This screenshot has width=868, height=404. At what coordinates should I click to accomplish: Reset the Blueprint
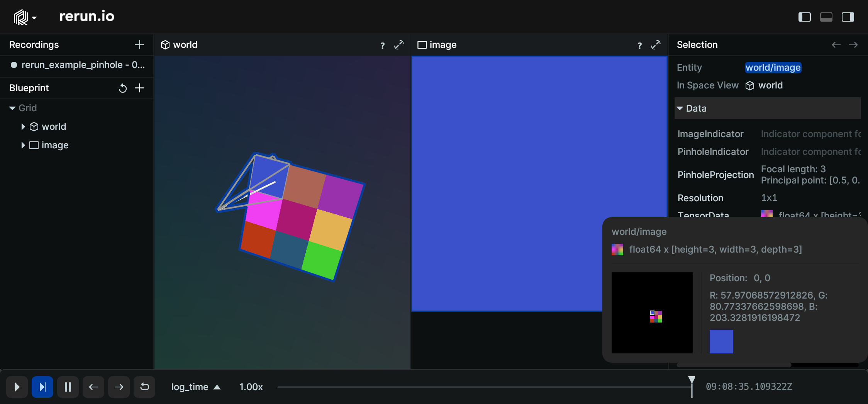[123, 88]
